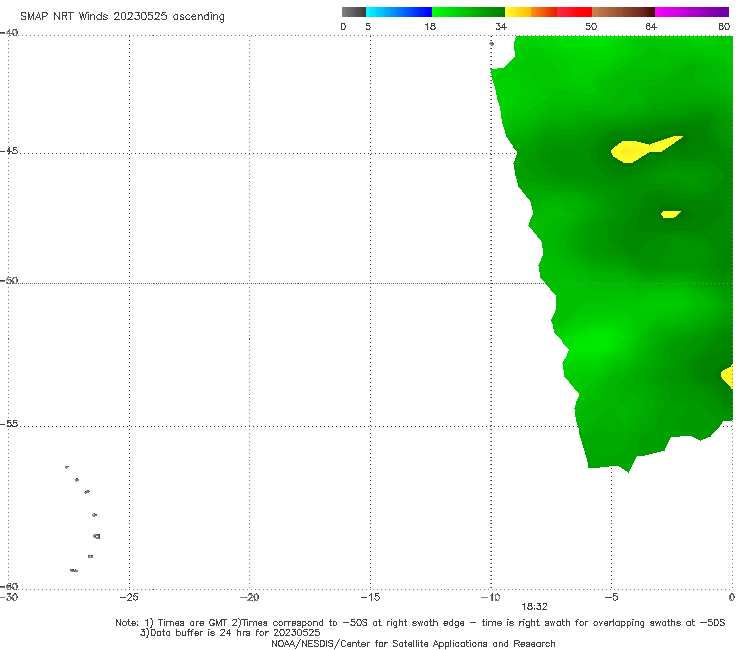Image resolution: width=740 pixels, height=650 pixels.
Task: Click the latitude label '-55' on the left axis
Action: pyautogui.click(x=9, y=424)
